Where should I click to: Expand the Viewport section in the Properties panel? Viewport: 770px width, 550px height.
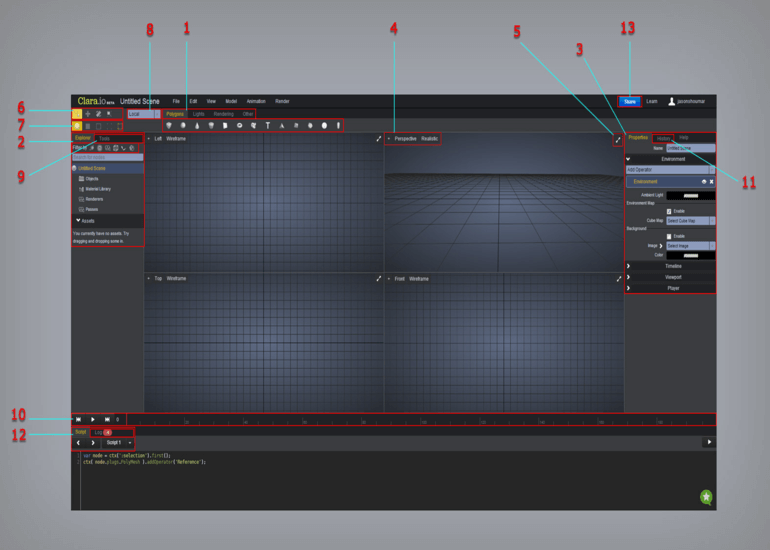(670, 277)
